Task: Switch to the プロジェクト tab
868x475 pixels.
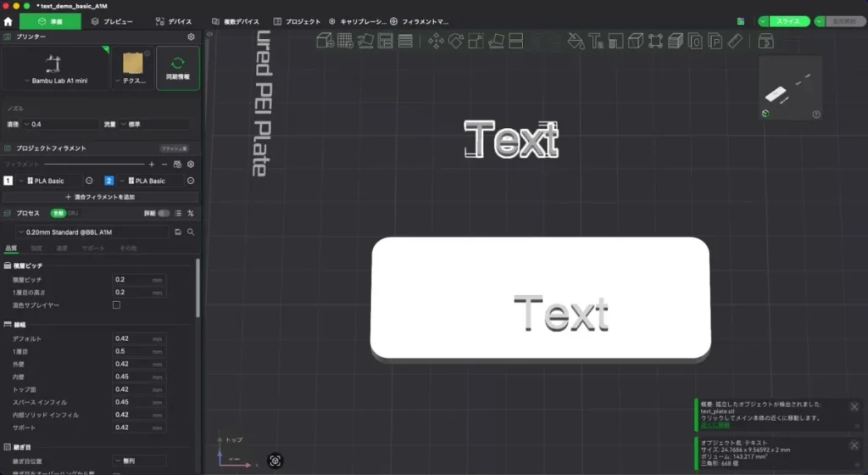Action: [x=298, y=21]
